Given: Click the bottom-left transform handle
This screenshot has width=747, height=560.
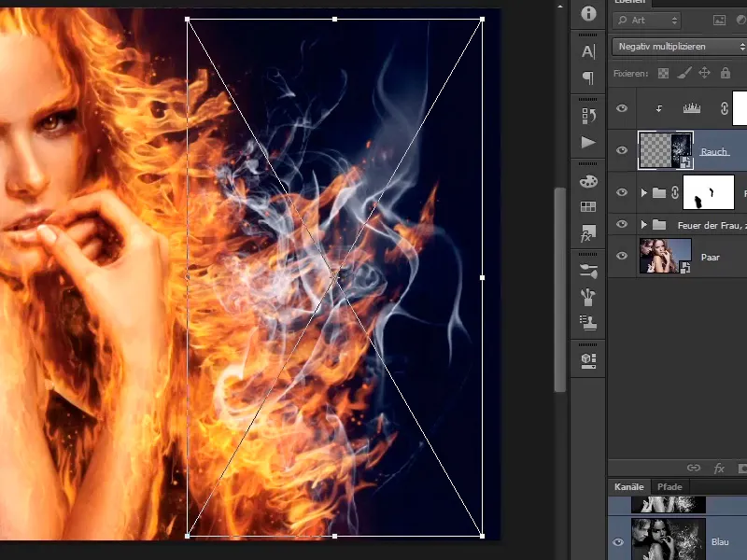Looking at the screenshot, I should tap(188, 536).
